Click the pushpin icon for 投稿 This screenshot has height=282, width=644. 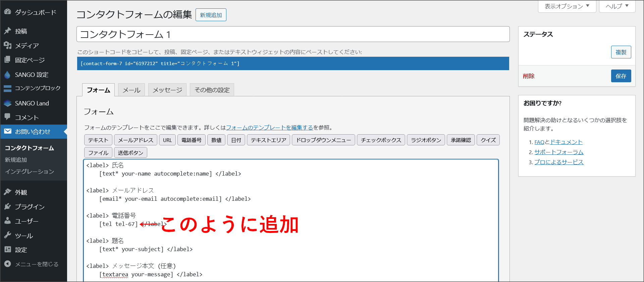(x=7, y=31)
